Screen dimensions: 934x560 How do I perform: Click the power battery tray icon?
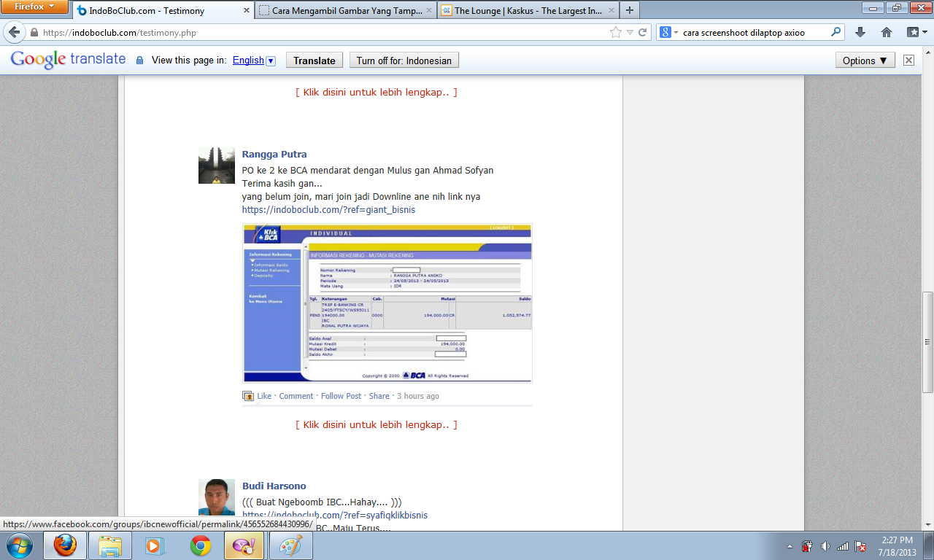click(x=808, y=545)
